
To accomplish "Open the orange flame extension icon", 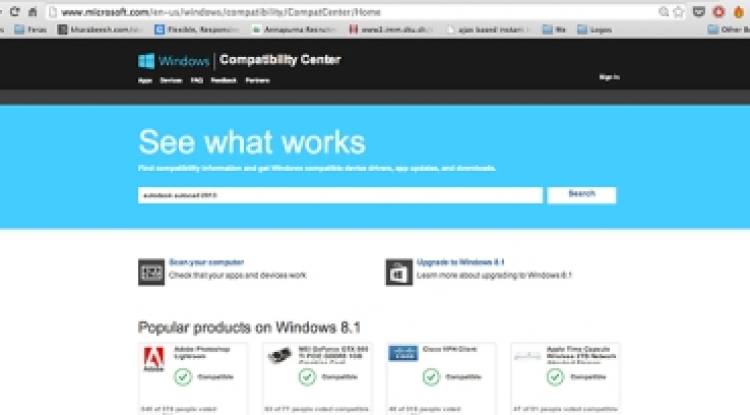I will (739, 11).
